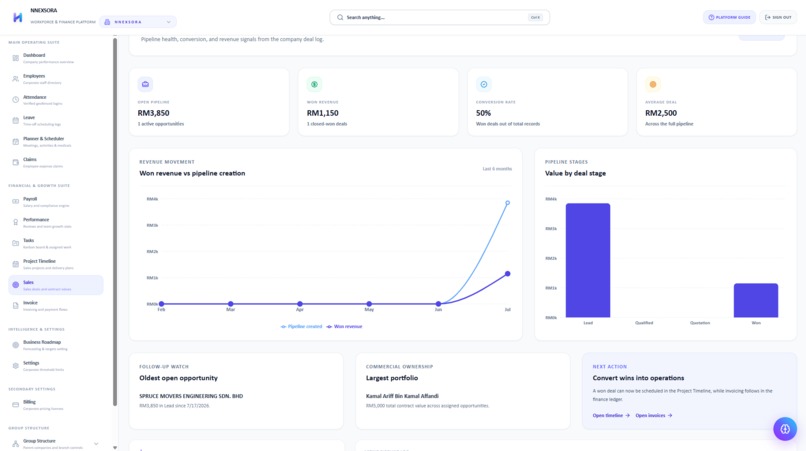Click the RM2,500 average deal value
Viewport: 806px width, 451px height.
[x=661, y=113]
